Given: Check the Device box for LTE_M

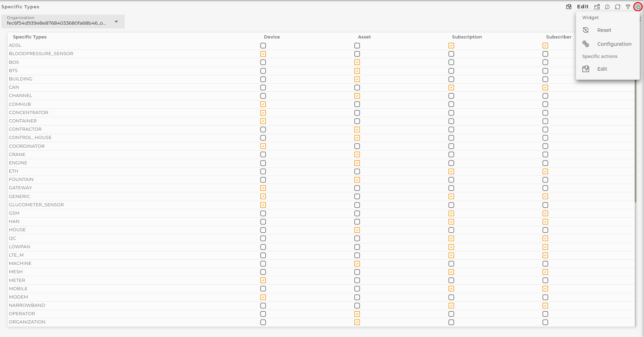Looking at the screenshot, I should 263,255.
